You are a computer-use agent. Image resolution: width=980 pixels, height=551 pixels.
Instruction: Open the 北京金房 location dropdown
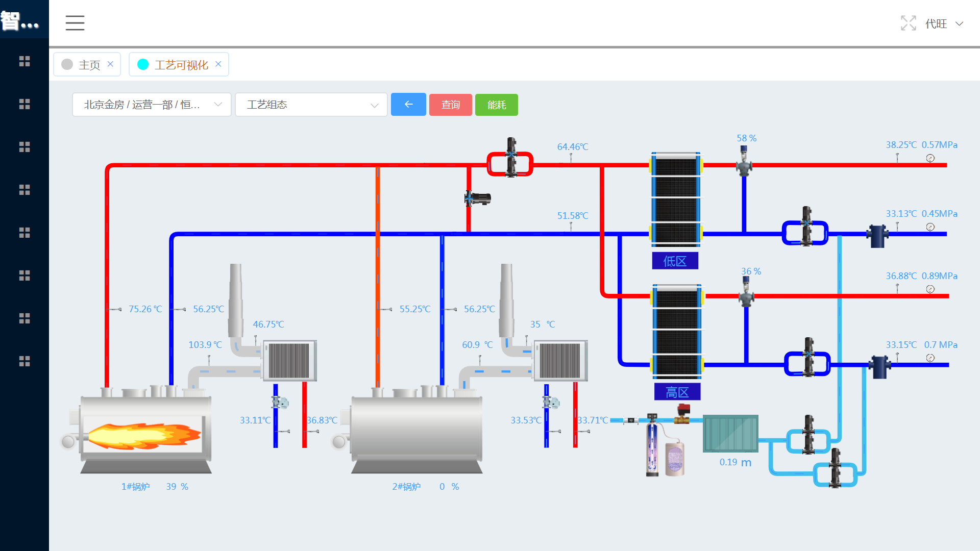(x=152, y=105)
